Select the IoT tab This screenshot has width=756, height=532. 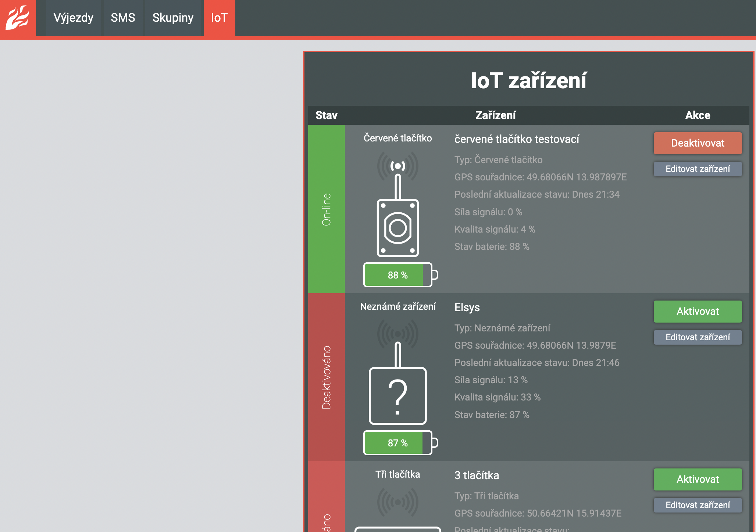219,18
